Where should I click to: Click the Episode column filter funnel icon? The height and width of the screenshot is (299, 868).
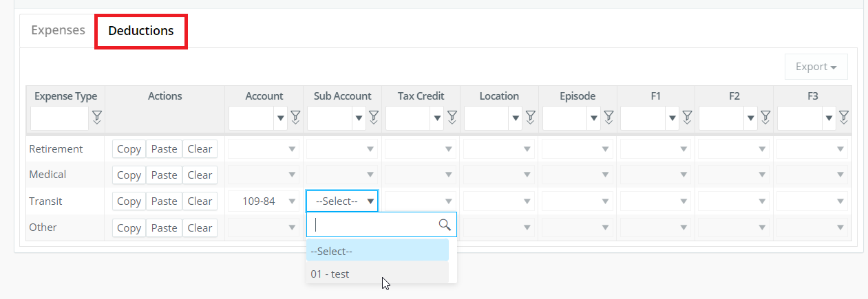pos(609,118)
